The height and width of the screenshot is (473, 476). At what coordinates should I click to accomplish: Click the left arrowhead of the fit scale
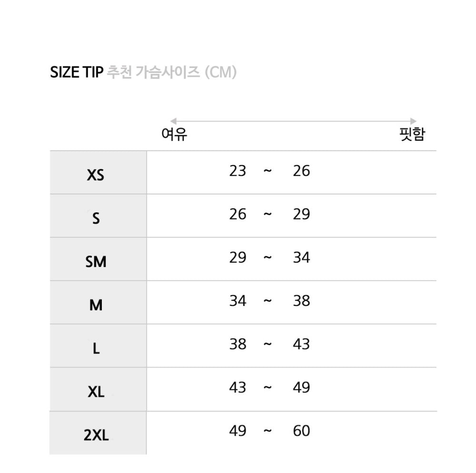tap(173, 121)
